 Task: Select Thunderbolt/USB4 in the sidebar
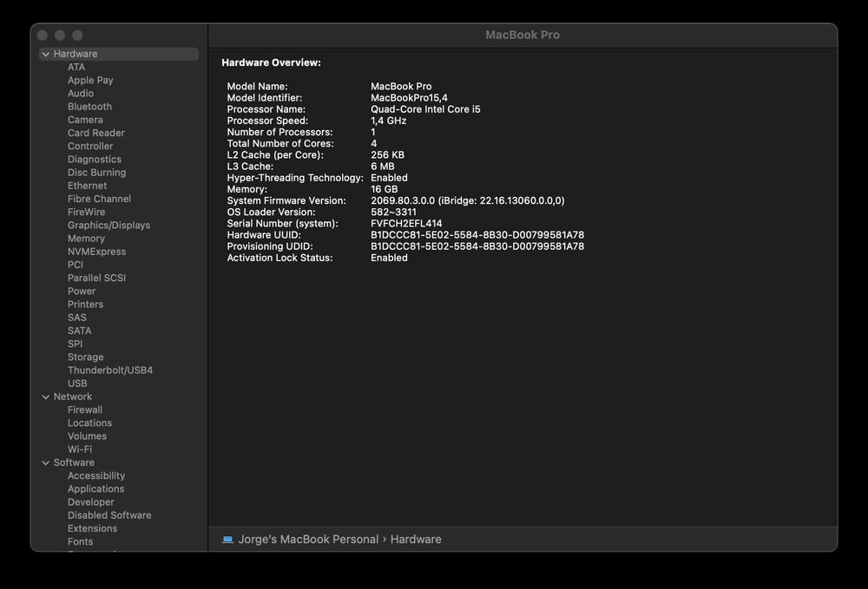tap(110, 370)
